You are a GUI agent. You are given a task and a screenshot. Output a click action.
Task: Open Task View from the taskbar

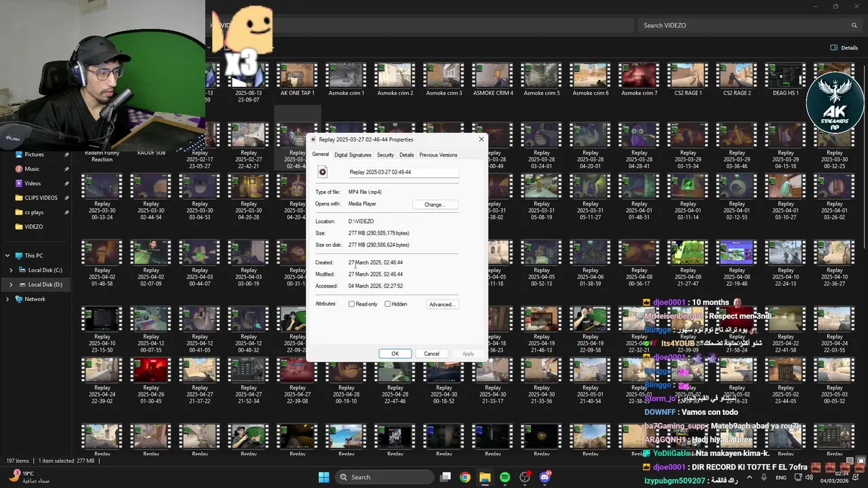tap(446, 477)
